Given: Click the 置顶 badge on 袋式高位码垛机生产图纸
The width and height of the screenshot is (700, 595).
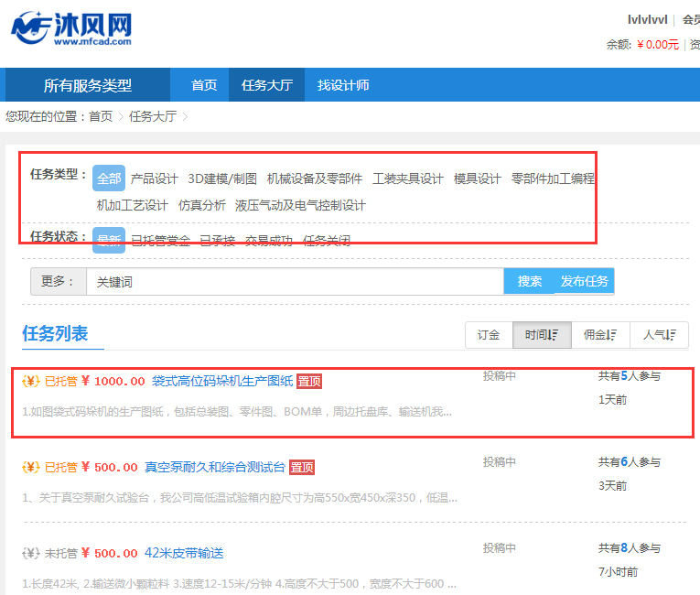Looking at the screenshot, I should [x=309, y=382].
